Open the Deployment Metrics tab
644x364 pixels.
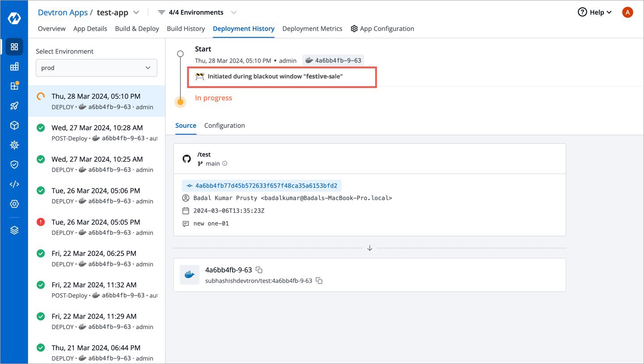point(312,28)
